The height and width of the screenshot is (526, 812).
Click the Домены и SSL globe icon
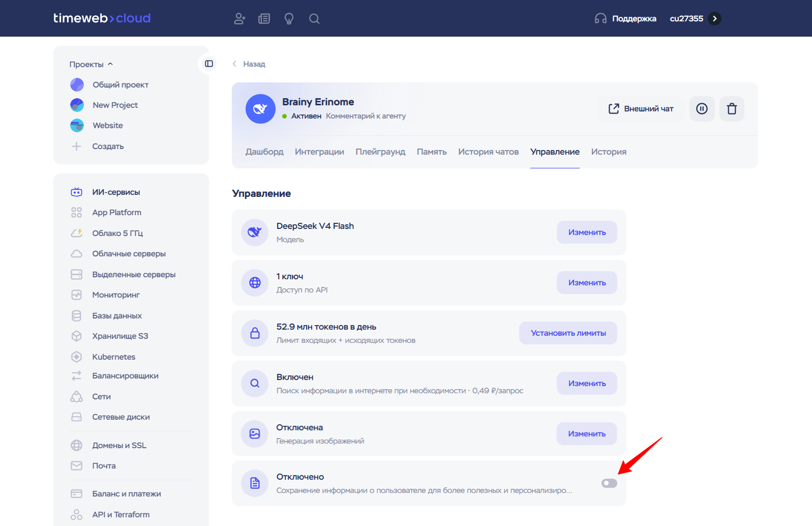pos(76,446)
